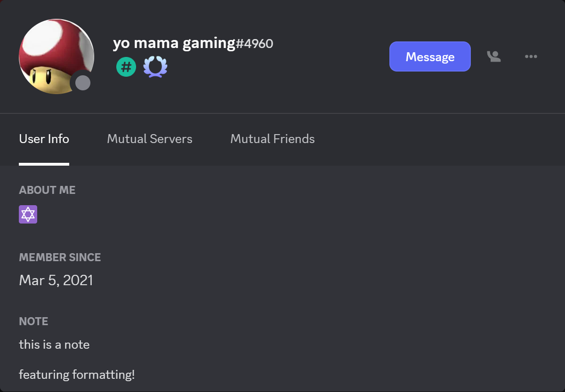565x392 pixels.
Task: Click the Message button
Action: click(x=429, y=56)
